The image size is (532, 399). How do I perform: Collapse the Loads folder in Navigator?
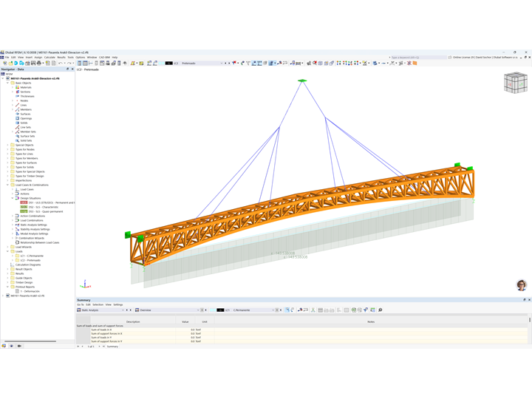pos(7,251)
